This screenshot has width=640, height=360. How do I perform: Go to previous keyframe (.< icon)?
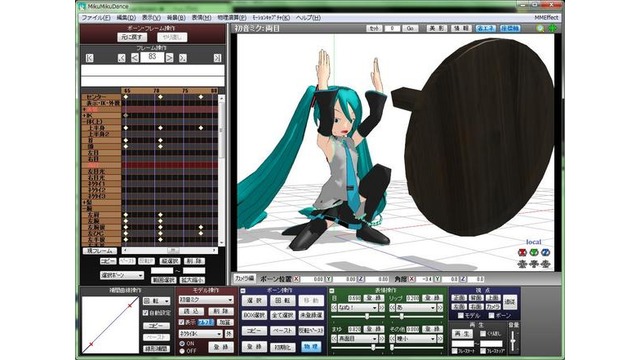[x=122, y=58]
